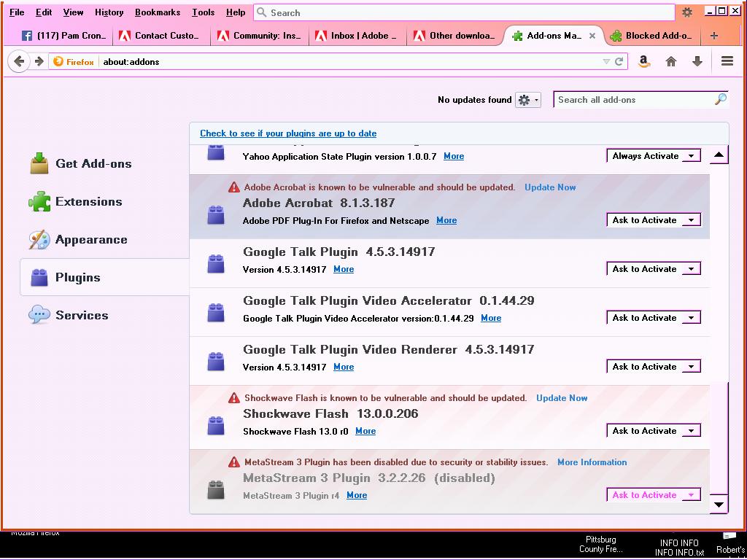Click the scroll up arrow of plugin list
This screenshot has width=747, height=560.
click(719, 155)
